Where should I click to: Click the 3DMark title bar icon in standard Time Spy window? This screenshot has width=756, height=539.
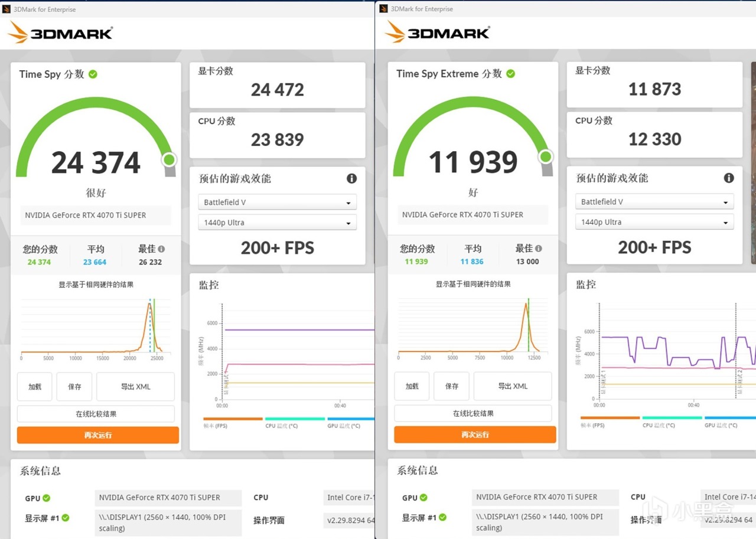point(6,9)
